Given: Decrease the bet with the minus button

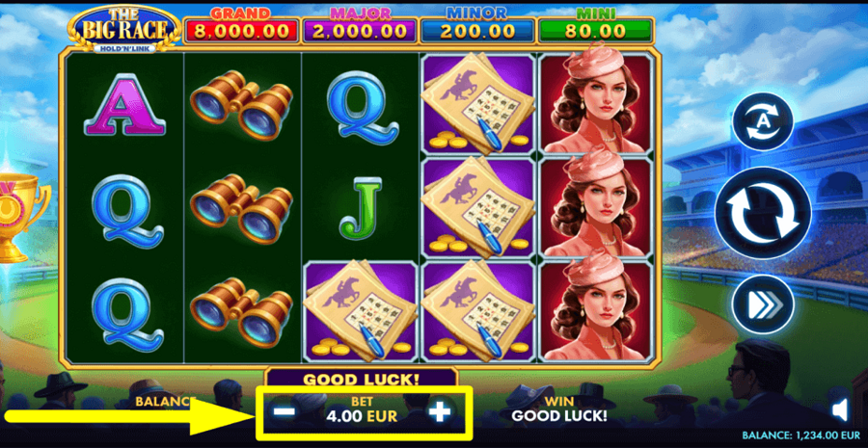Looking at the screenshot, I should point(285,412).
